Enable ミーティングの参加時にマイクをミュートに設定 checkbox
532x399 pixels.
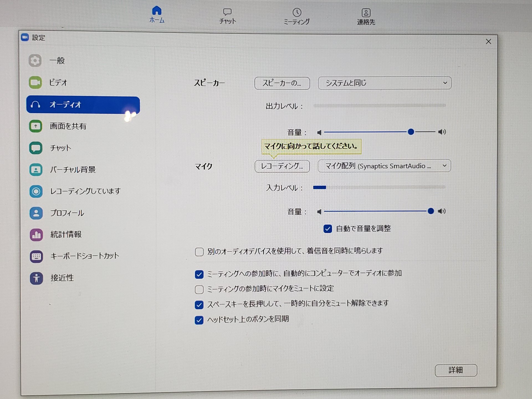pyautogui.click(x=199, y=290)
